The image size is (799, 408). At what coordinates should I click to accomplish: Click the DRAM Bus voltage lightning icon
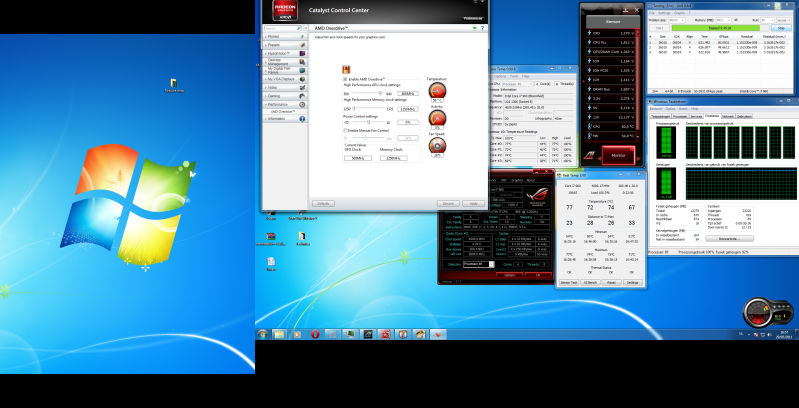[590, 89]
